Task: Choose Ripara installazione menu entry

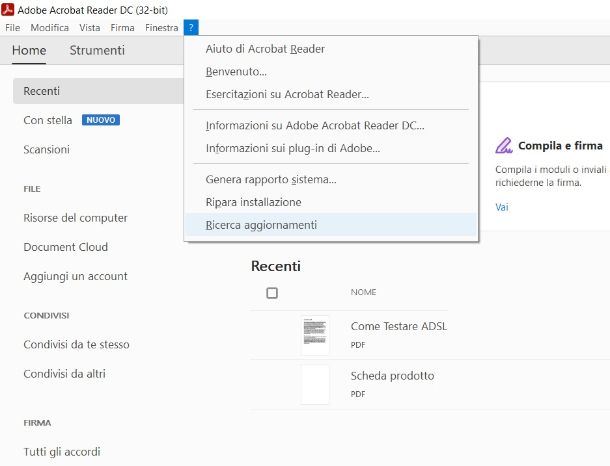Action: 253,202
